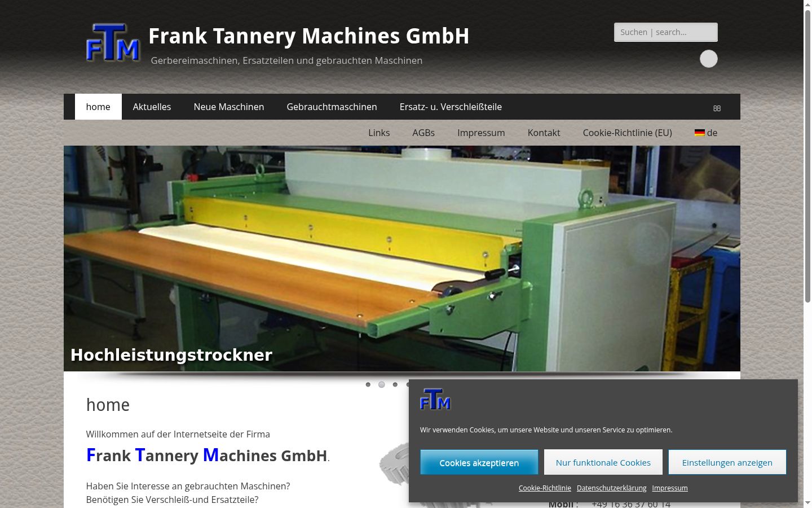Open the Aktuelles menu item

click(x=152, y=107)
